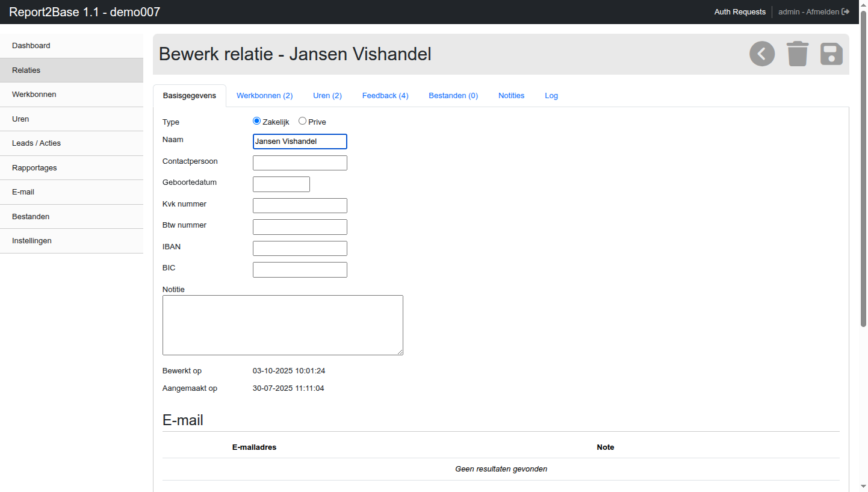Select the Zakelijk radio button
This screenshot has height=492, width=868.
[x=257, y=121]
